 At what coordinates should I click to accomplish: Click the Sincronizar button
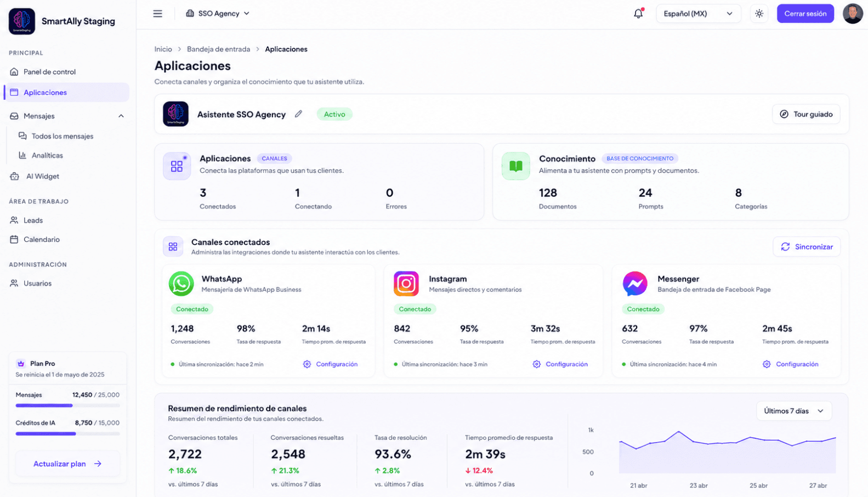(807, 247)
